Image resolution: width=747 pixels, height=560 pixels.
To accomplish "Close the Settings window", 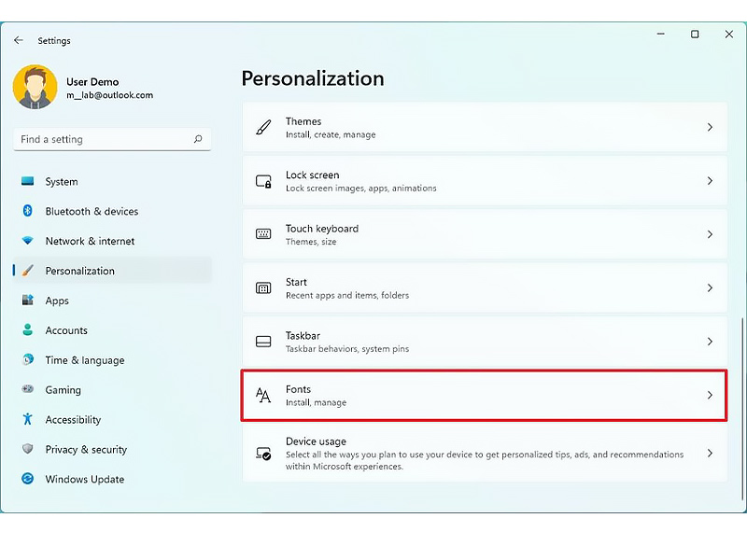I will [x=729, y=34].
